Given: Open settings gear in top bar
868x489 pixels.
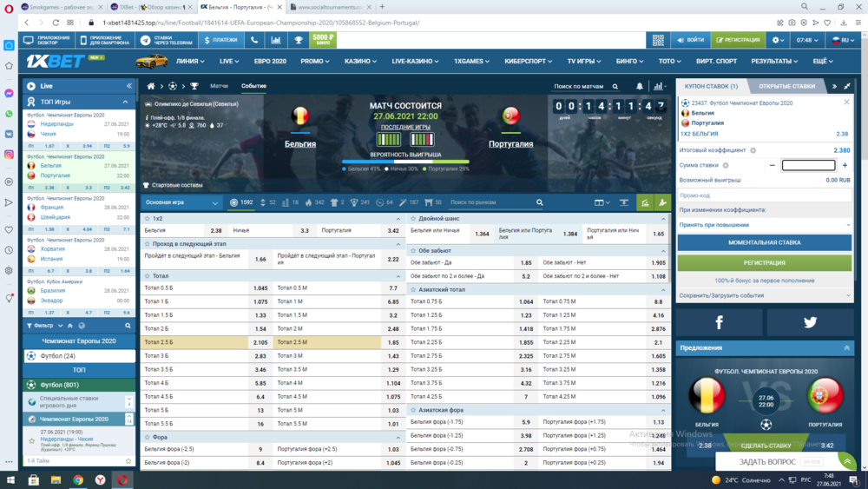Looking at the screenshot, I should pyautogui.click(x=778, y=40).
